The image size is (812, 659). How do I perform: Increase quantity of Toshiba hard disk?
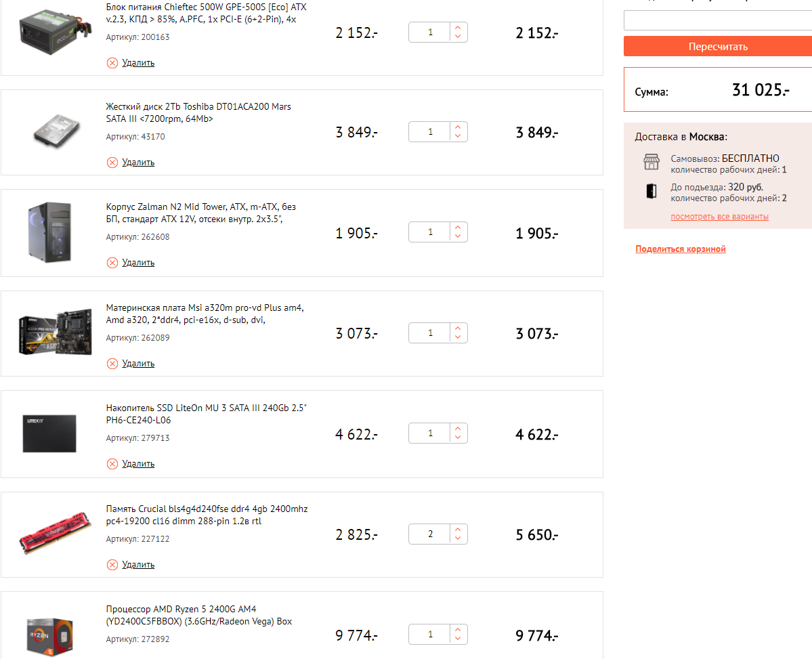tap(458, 127)
